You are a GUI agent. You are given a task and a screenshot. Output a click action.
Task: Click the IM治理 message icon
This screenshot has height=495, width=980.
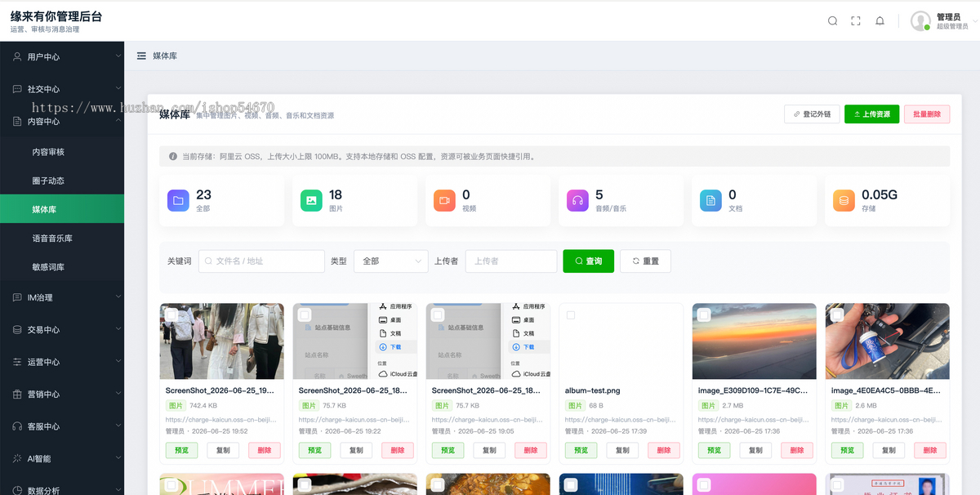[x=17, y=297]
